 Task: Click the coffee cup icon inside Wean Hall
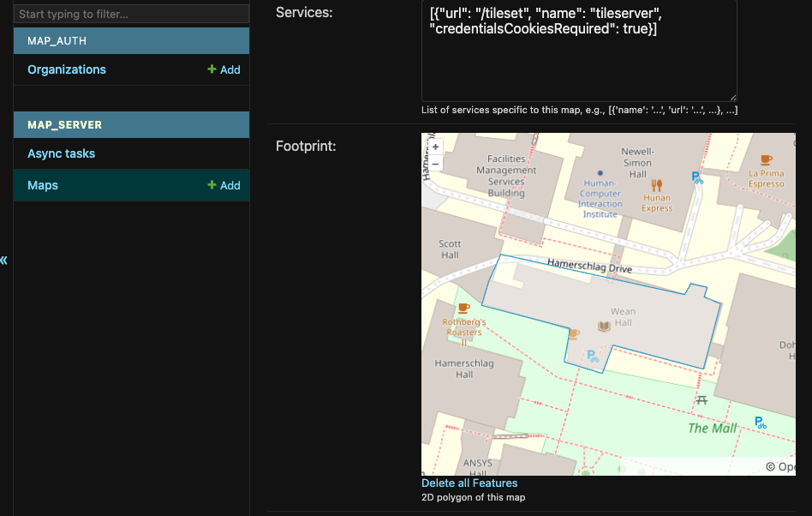pyautogui.click(x=574, y=333)
